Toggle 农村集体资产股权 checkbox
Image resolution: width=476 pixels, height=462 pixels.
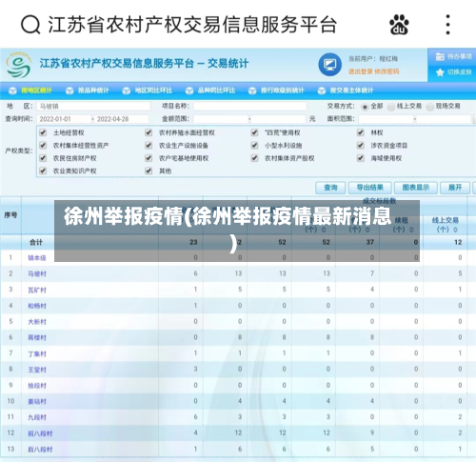coord(254,158)
